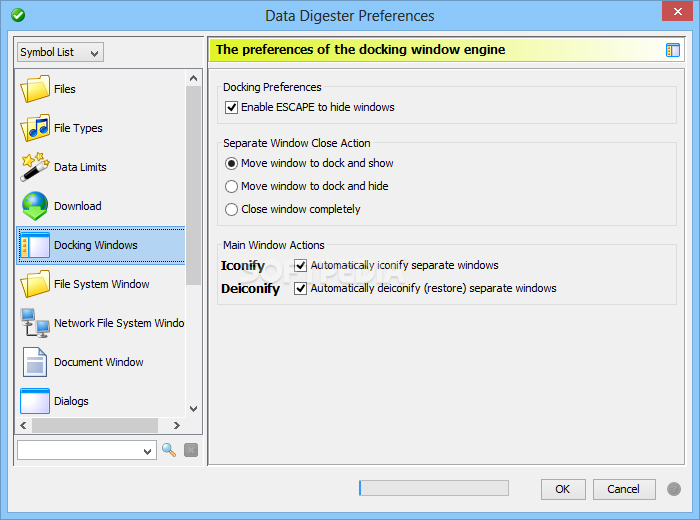Viewport: 700px width, 520px height.
Task: Click the vertical scrollbar thumb
Action: (x=193, y=185)
